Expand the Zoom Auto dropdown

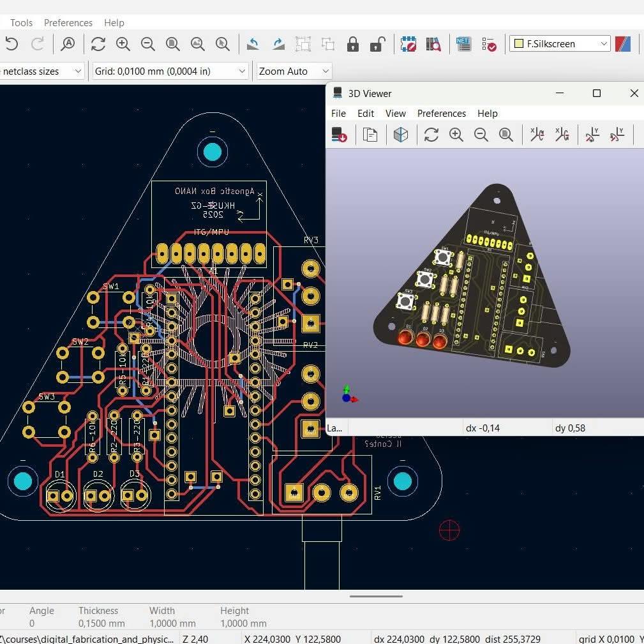[x=325, y=71]
